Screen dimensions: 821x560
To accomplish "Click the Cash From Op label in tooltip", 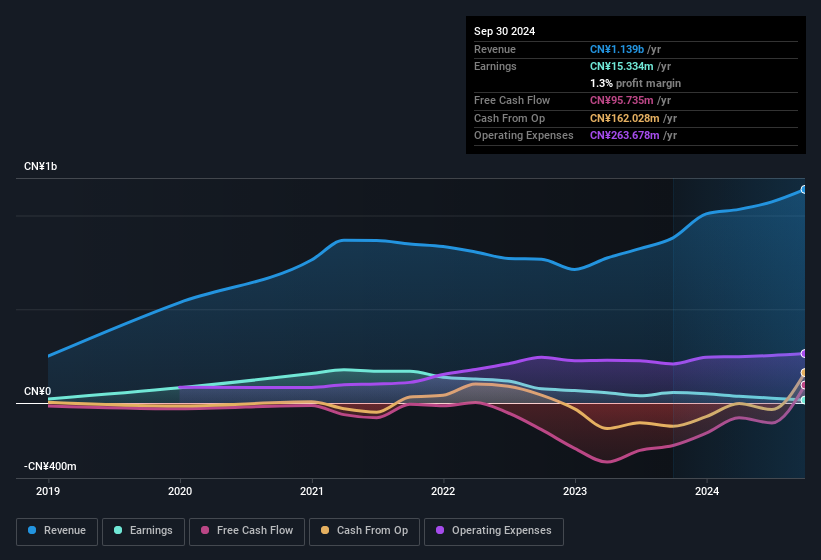I will (x=509, y=118).
